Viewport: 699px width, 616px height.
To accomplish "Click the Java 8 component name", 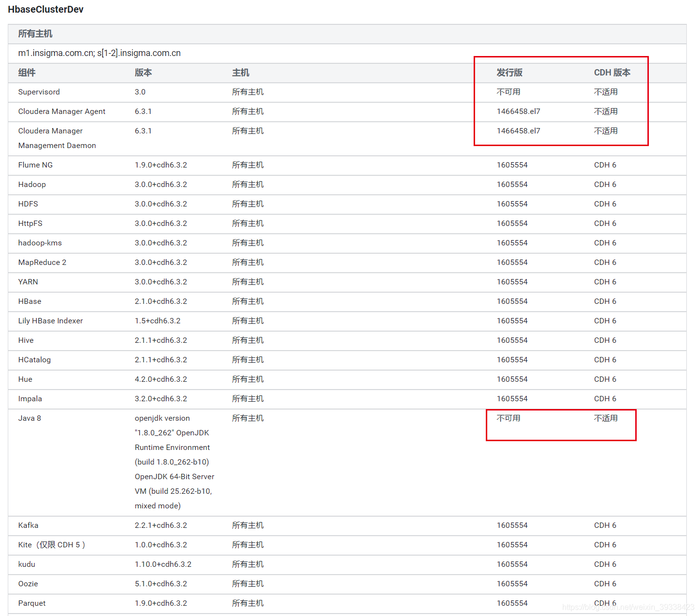I will 30,418.
